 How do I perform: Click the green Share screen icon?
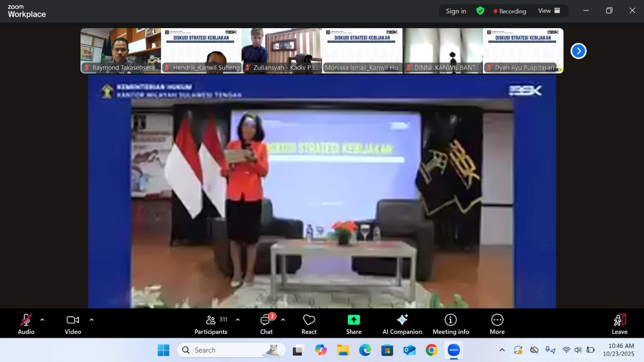coord(353,320)
